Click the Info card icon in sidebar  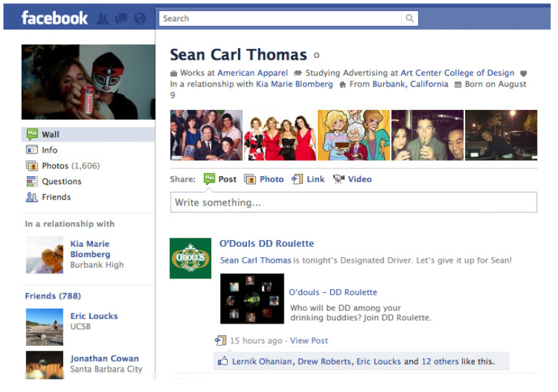tap(32, 150)
